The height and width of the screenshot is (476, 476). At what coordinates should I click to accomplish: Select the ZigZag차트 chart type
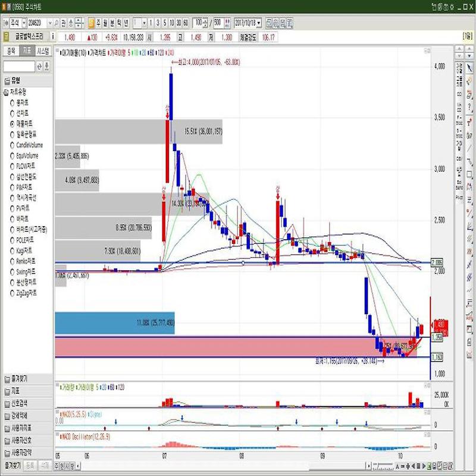click(x=23, y=293)
